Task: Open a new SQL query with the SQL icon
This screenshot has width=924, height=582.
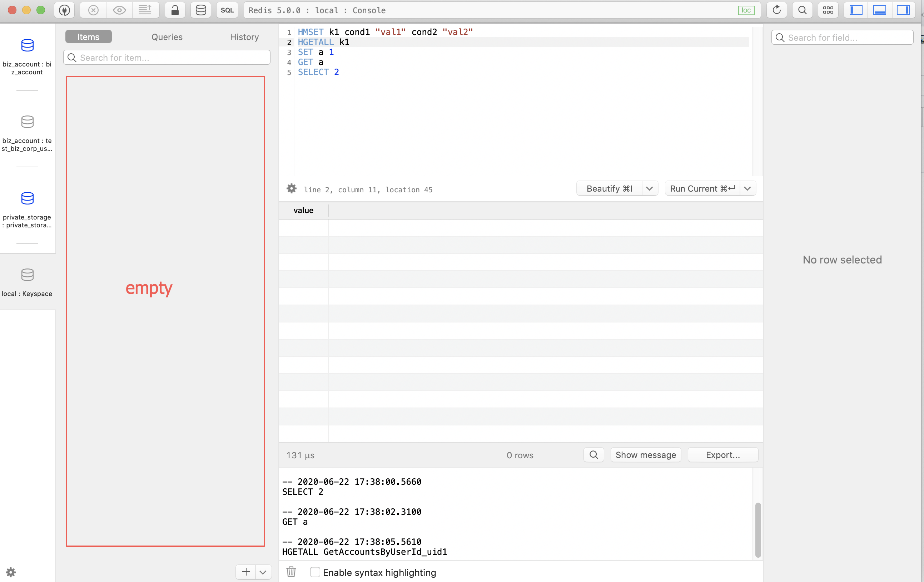Action: point(227,10)
